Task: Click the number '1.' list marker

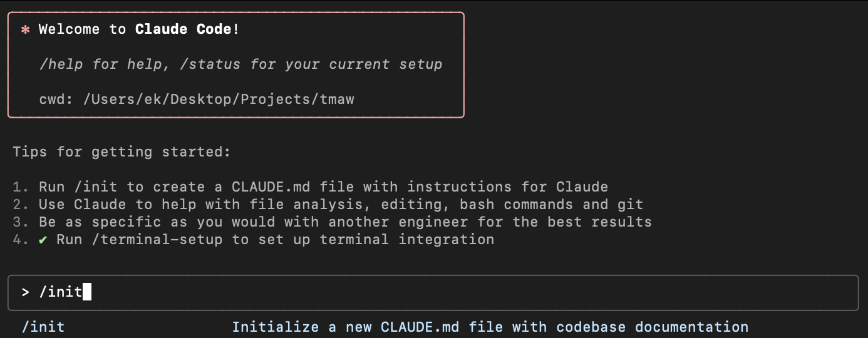Action: click(21, 187)
